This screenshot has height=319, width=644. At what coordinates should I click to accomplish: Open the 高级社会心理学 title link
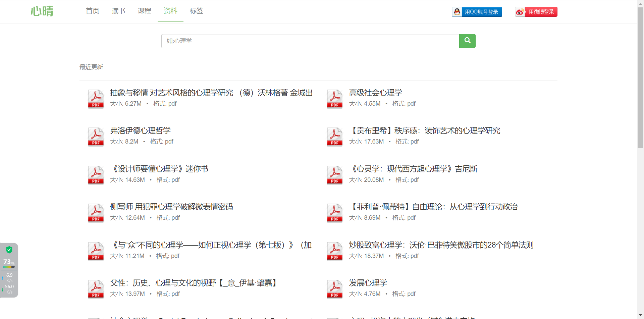coord(375,93)
